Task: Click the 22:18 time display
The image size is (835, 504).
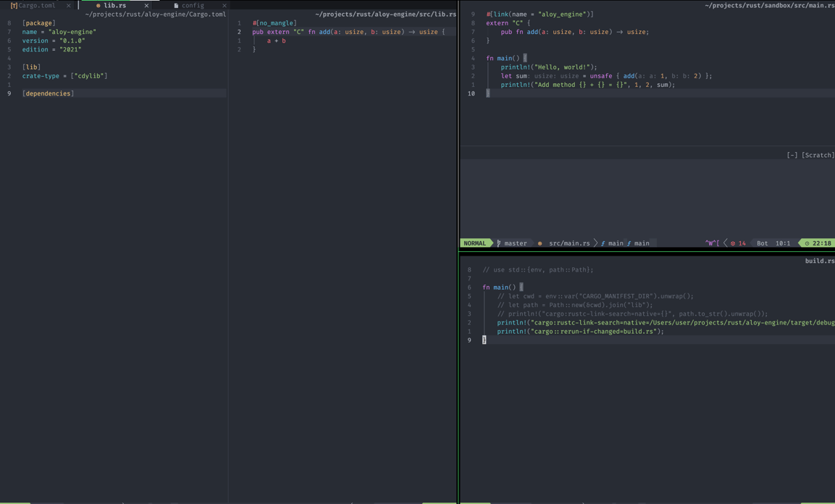Action: 822,243
